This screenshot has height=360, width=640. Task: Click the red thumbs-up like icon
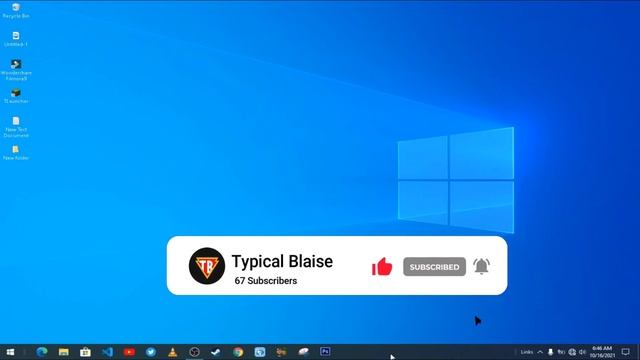tap(382, 267)
